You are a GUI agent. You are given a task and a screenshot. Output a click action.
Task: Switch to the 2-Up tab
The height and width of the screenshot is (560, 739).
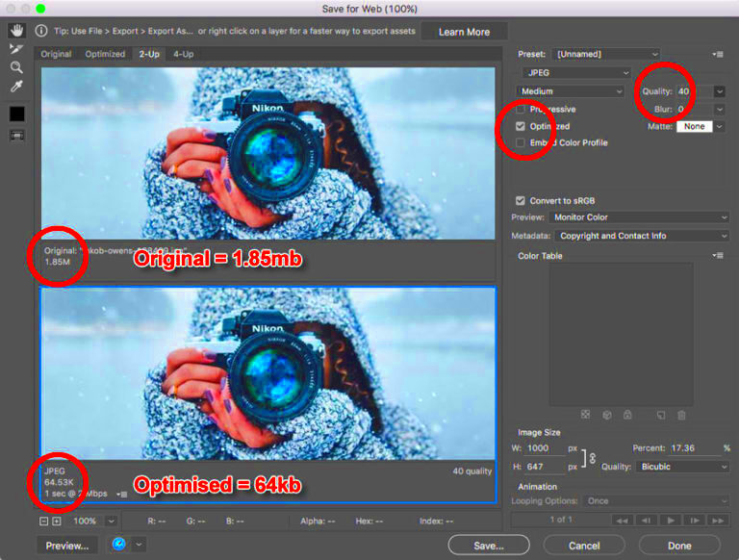click(x=149, y=54)
